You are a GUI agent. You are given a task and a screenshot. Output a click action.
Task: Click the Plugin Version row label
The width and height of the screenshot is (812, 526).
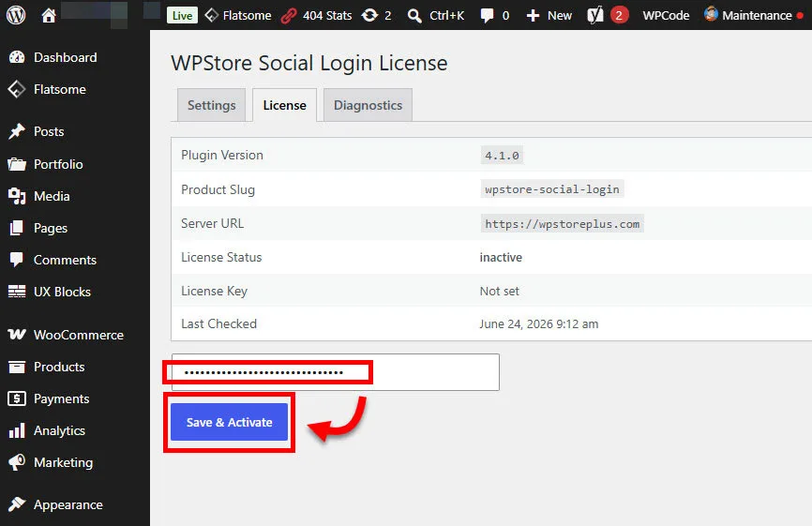[222, 155]
